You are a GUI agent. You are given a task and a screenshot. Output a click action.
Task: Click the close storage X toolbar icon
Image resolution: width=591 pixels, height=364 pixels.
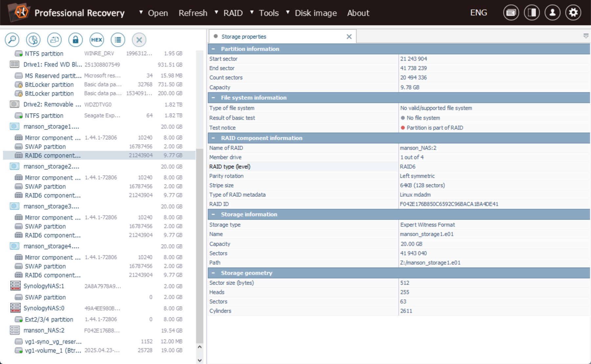(139, 40)
